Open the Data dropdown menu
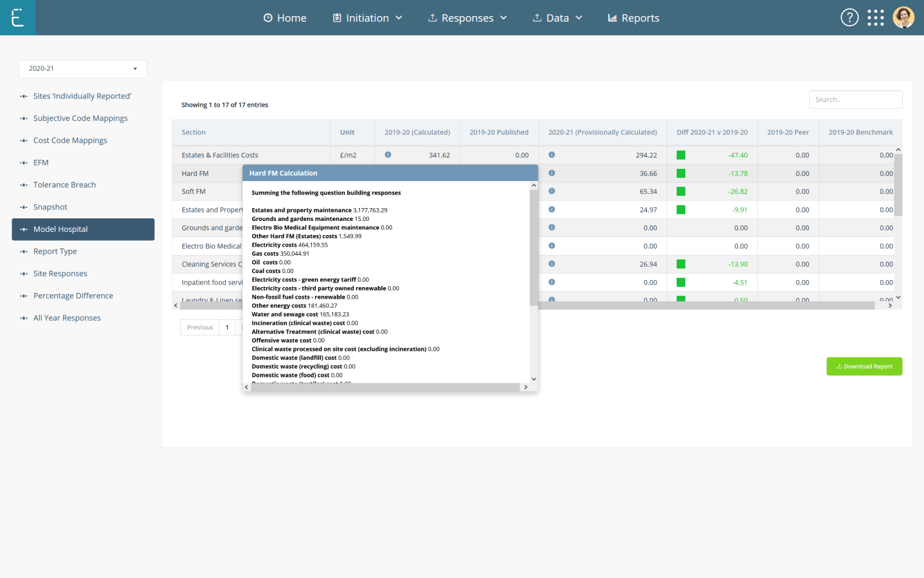 coord(558,18)
